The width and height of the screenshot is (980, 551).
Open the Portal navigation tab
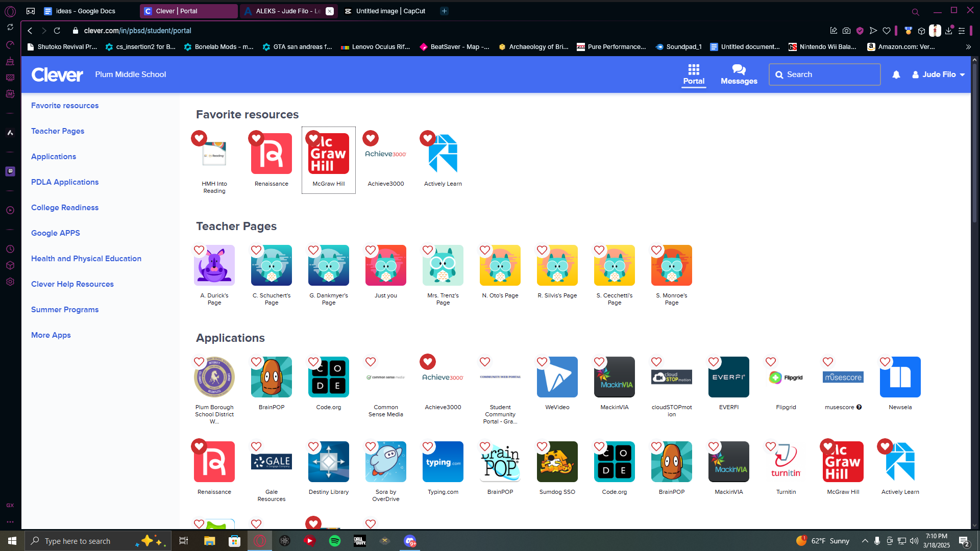(694, 74)
